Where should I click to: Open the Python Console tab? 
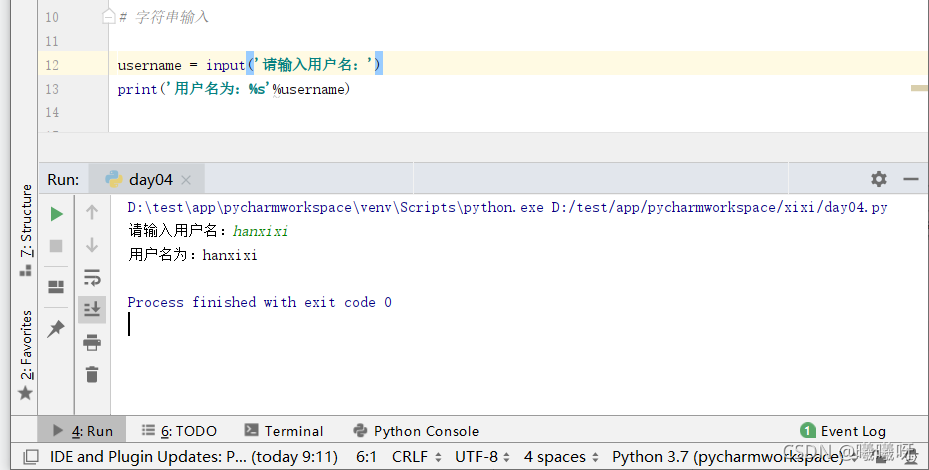click(416, 431)
